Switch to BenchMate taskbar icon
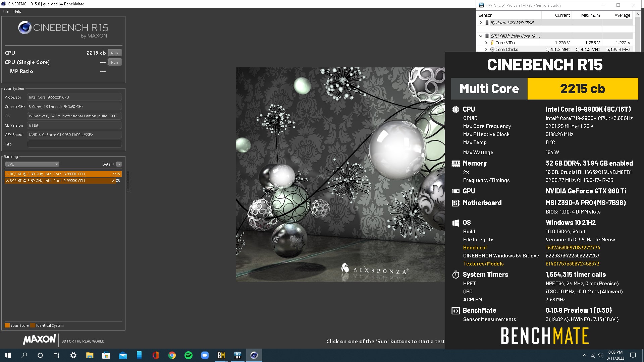 tap(221, 355)
